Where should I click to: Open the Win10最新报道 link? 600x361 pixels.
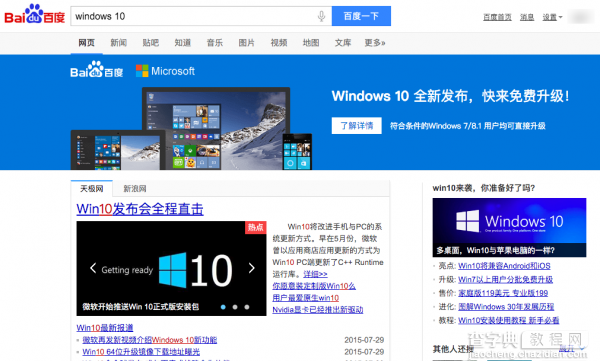tap(104, 328)
